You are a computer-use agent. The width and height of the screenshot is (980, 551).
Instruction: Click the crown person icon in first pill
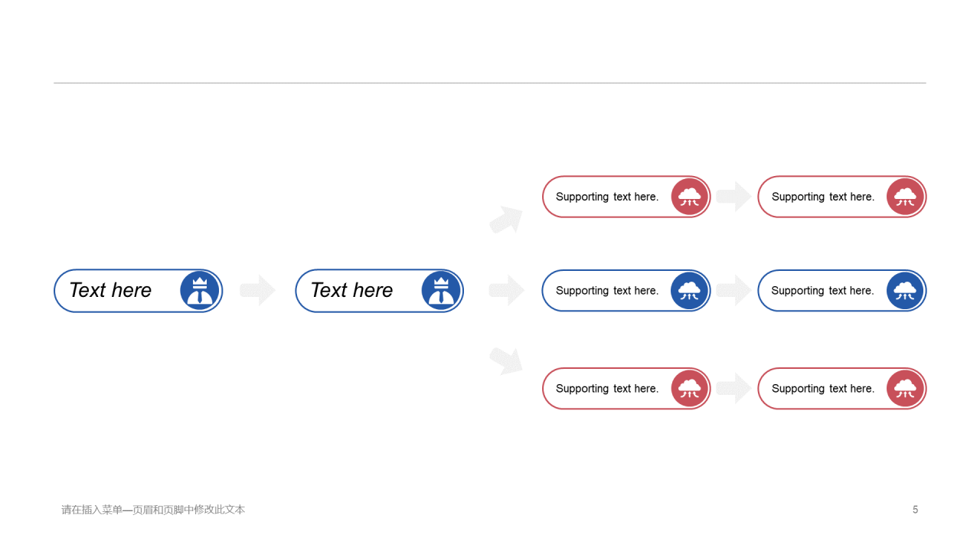pyautogui.click(x=200, y=291)
